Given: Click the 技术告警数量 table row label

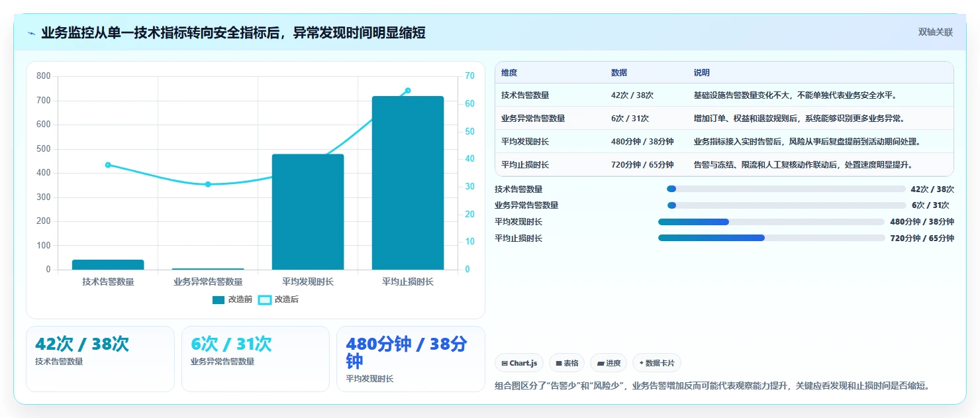Looking at the screenshot, I should tap(525, 95).
